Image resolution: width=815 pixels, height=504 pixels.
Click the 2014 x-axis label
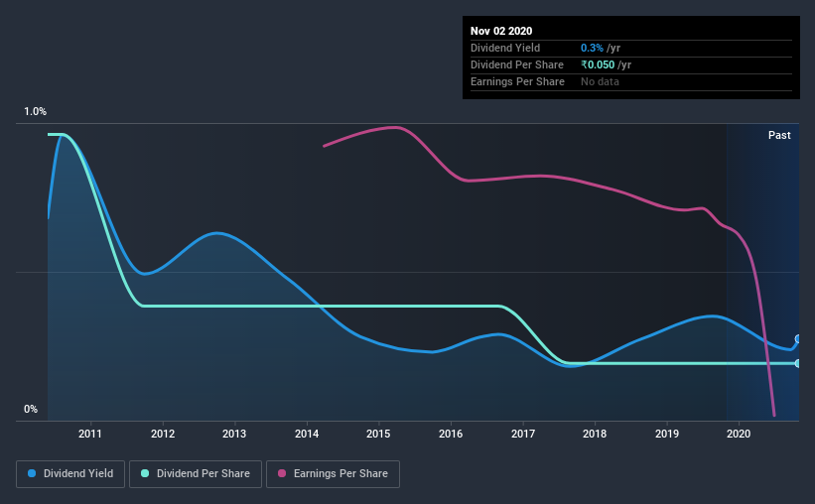pyautogui.click(x=307, y=434)
